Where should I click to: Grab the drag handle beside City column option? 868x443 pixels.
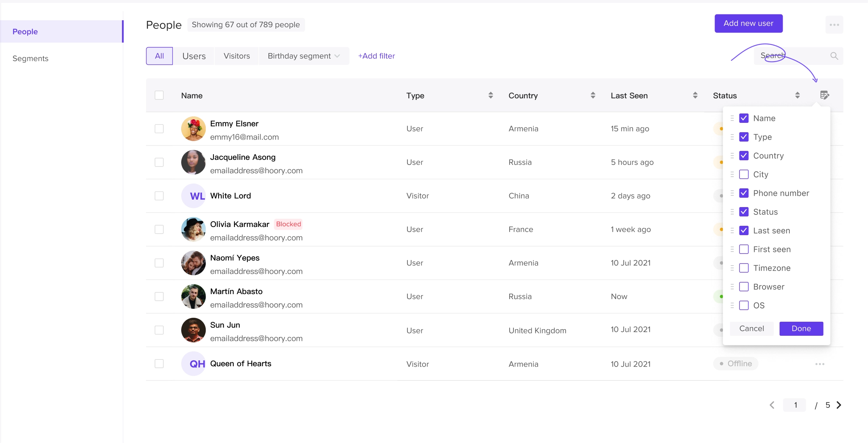pyautogui.click(x=732, y=174)
